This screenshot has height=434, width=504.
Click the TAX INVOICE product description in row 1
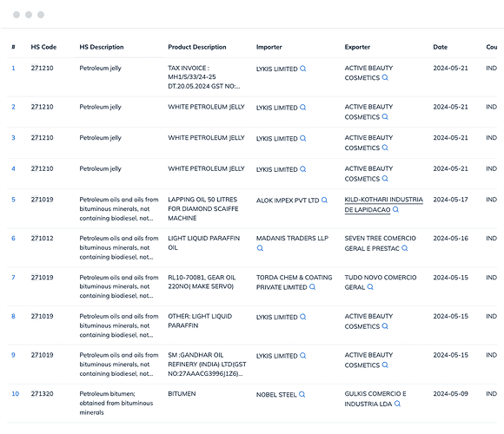pos(204,77)
